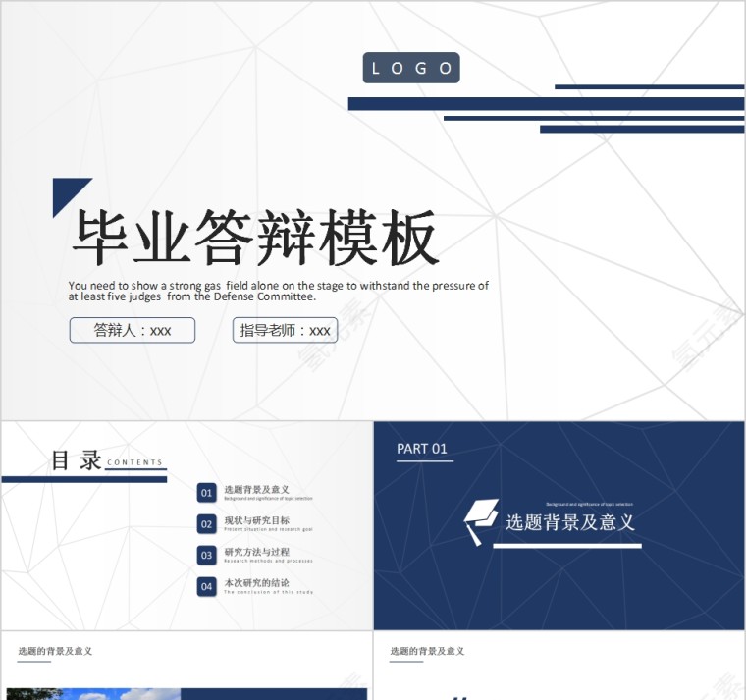The width and height of the screenshot is (746, 700).
Task: Click the 02 number badge
Action: 206,524
